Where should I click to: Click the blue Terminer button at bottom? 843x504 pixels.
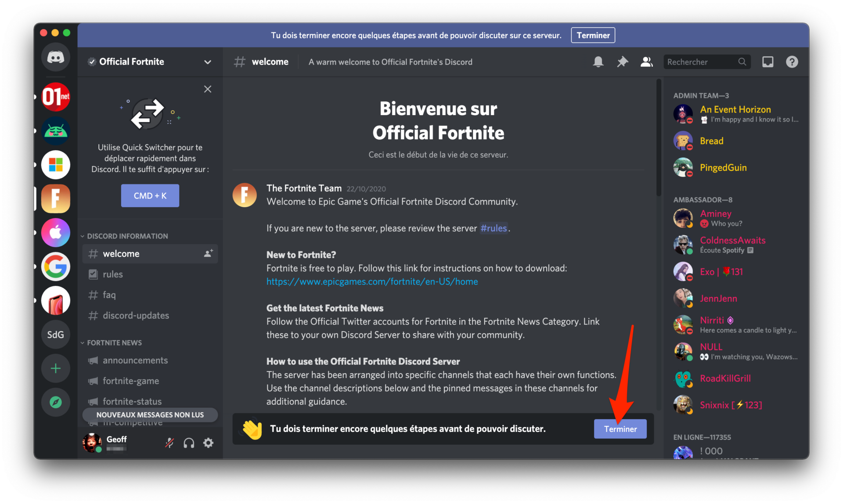click(x=620, y=429)
